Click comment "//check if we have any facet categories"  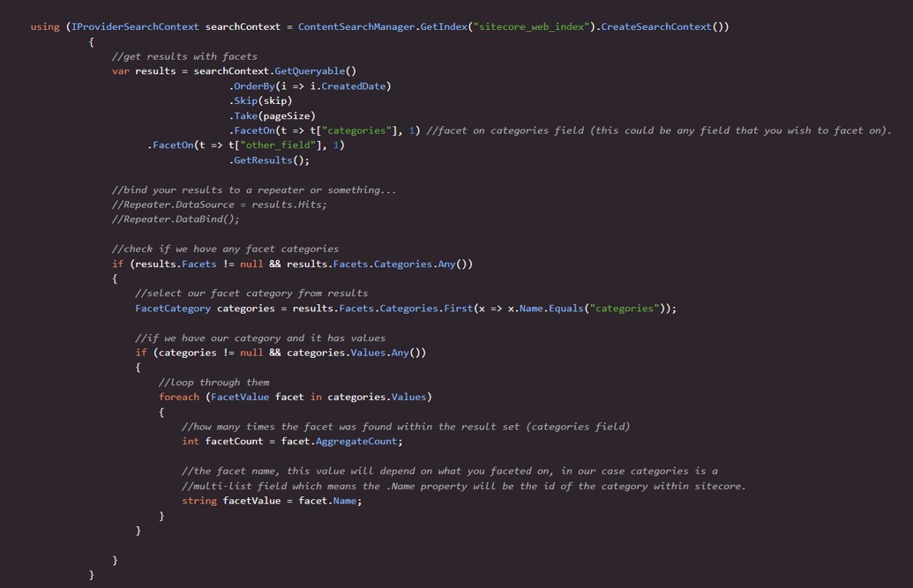pyautogui.click(x=225, y=249)
